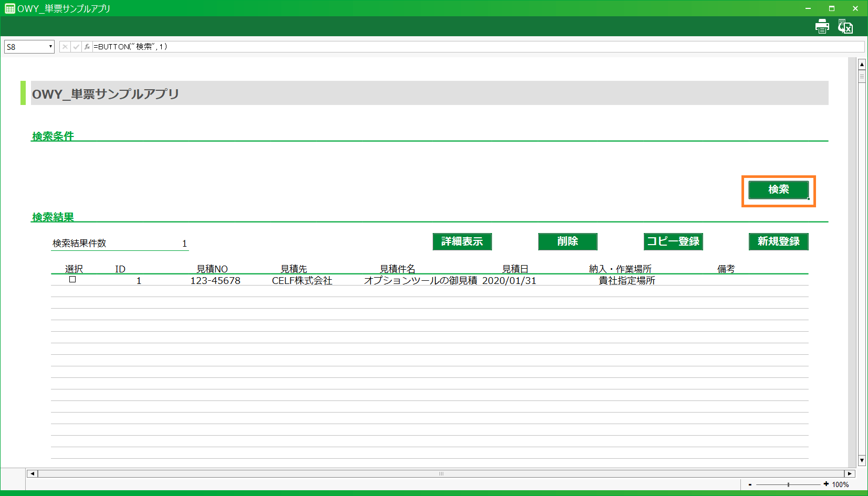Click the export to Excel icon
This screenshot has width=868, height=496.
click(845, 26)
